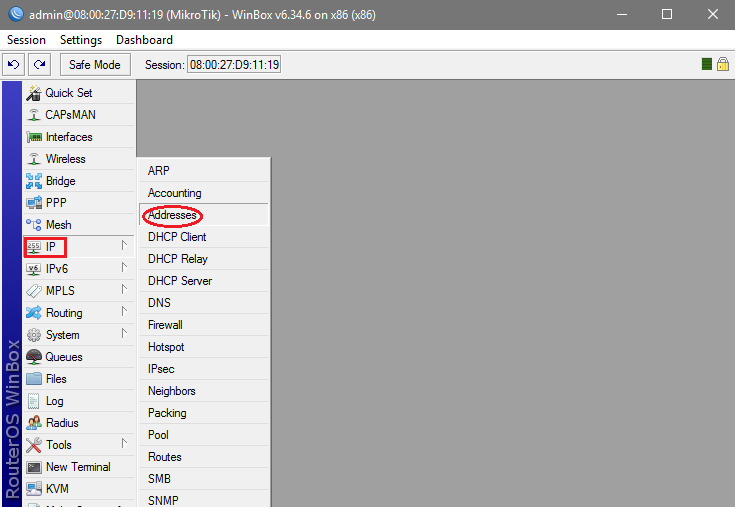Click the Mesh nodes icon

[34, 225]
